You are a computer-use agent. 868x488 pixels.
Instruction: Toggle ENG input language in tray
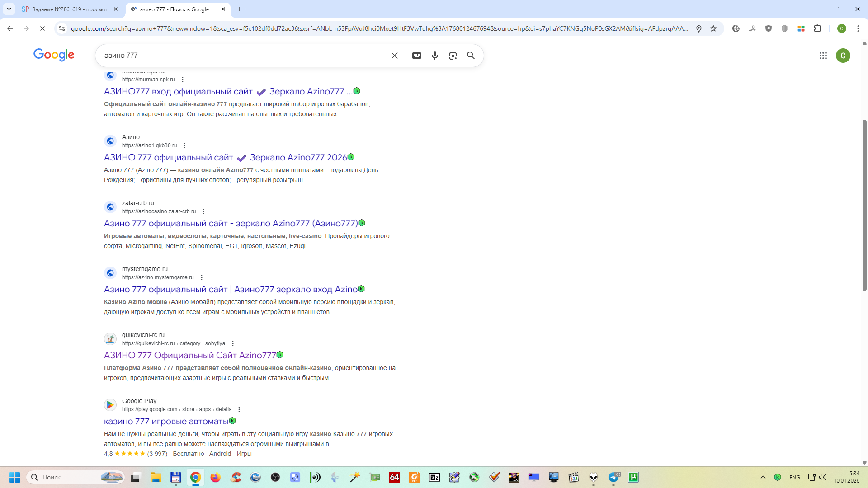point(794,477)
